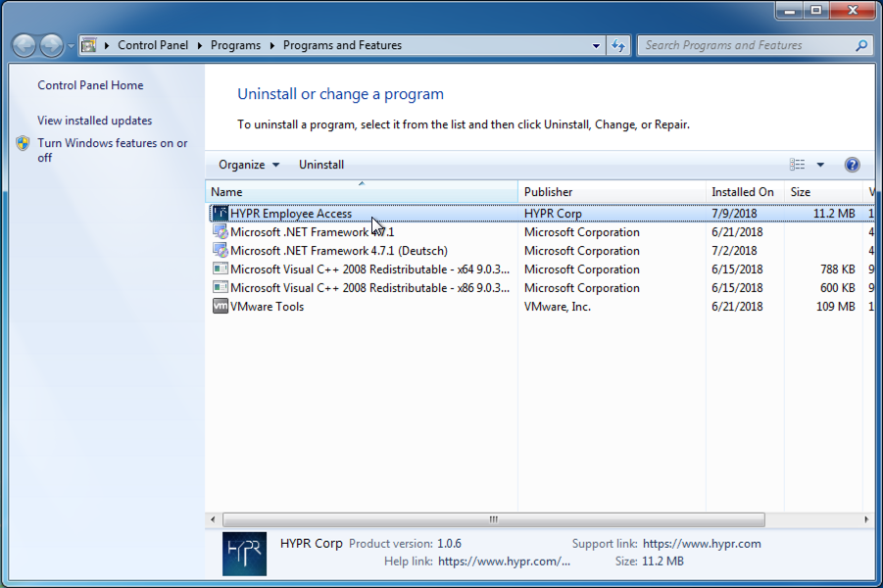Open Turn Windows features on or off

pos(113,150)
